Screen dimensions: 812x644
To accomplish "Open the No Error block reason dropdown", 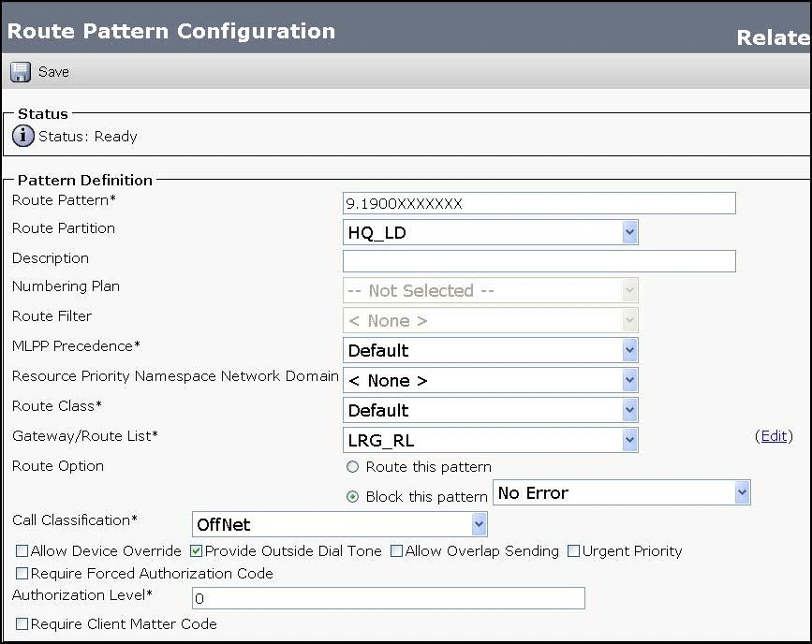I will click(622, 493).
